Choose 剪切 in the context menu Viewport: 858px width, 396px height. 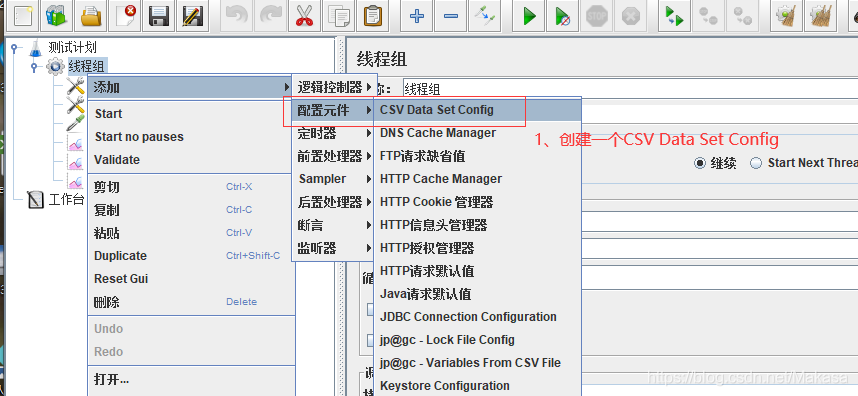tap(190, 187)
